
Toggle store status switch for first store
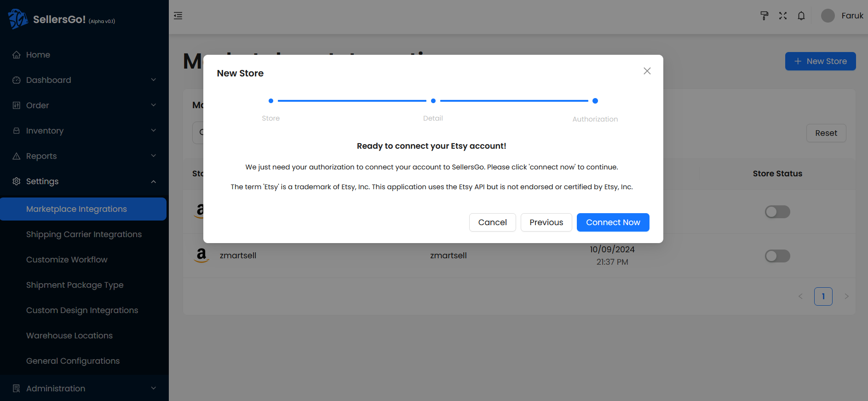point(777,212)
